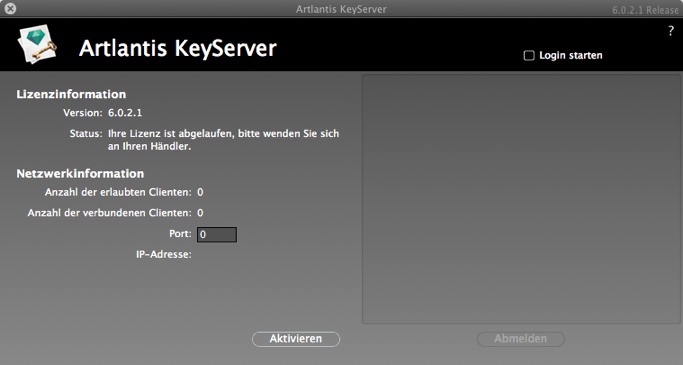The image size is (683, 365).
Task: Click the IP-Adresse label
Action: click(164, 254)
